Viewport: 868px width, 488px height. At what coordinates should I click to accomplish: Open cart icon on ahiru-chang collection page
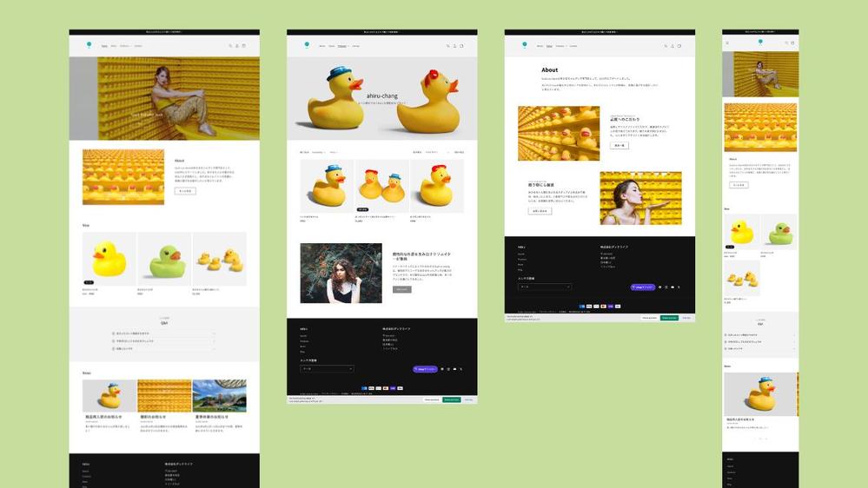[x=461, y=46]
